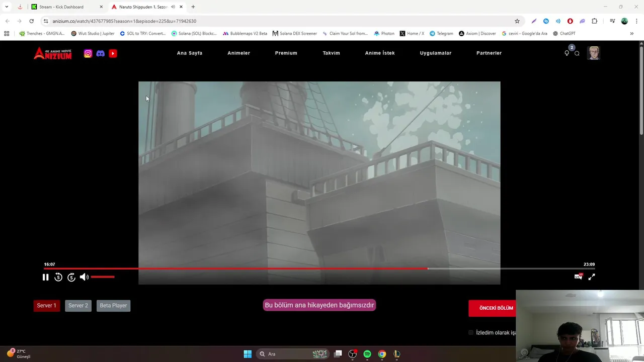The width and height of the screenshot is (644, 362).
Task: Click the taskbar Ara search box
Action: (x=293, y=354)
